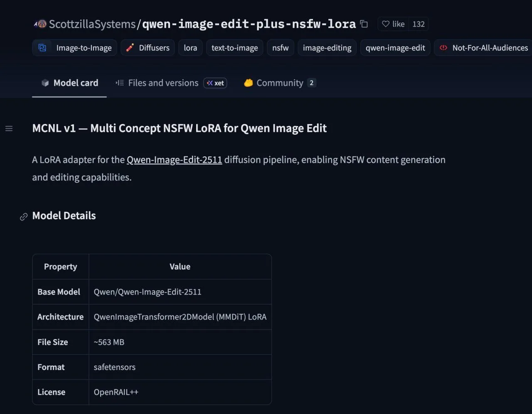Open the ScottzillaSystems profile link
Screen dimensions: 532x414
click(x=92, y=24)
